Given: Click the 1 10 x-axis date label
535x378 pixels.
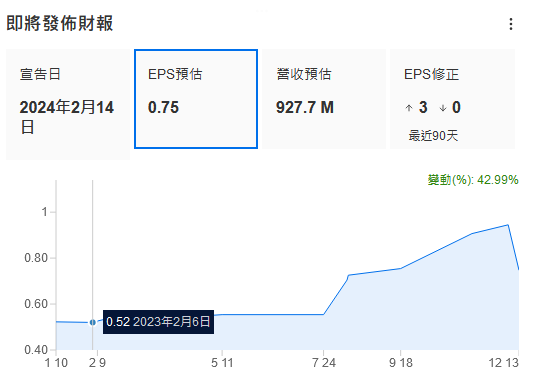Looking at the screenshot, I should [x=56, y=363].
